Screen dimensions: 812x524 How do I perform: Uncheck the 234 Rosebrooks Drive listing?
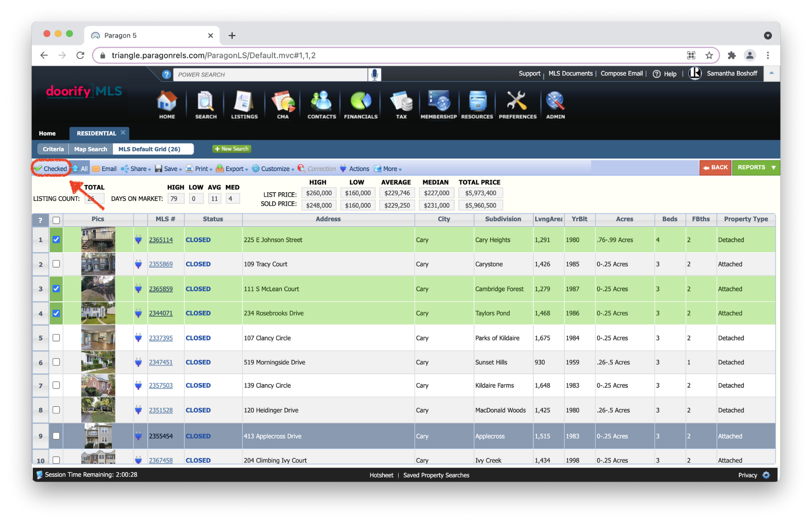56,313
